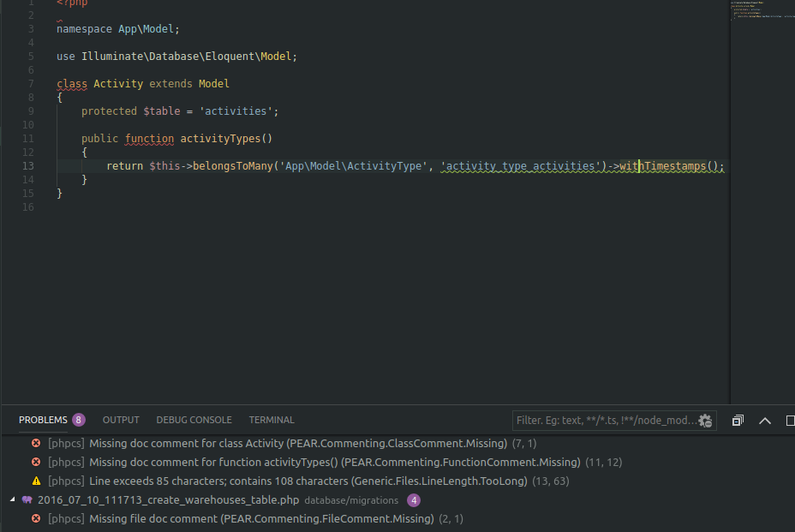This screenshot has height=532, width=795.
Task: Select the Collapse All icon in Problems panel
Action: (737, 421)
